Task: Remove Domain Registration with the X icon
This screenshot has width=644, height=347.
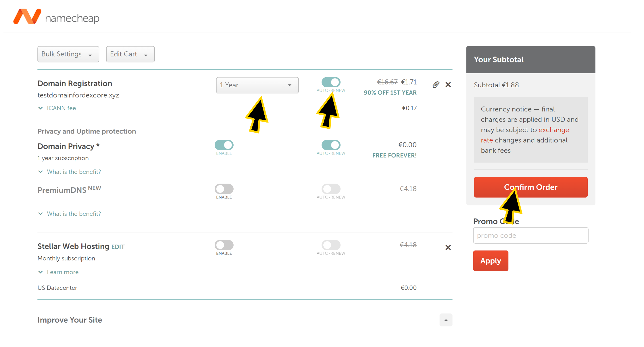Action: (x=448, y=84)
